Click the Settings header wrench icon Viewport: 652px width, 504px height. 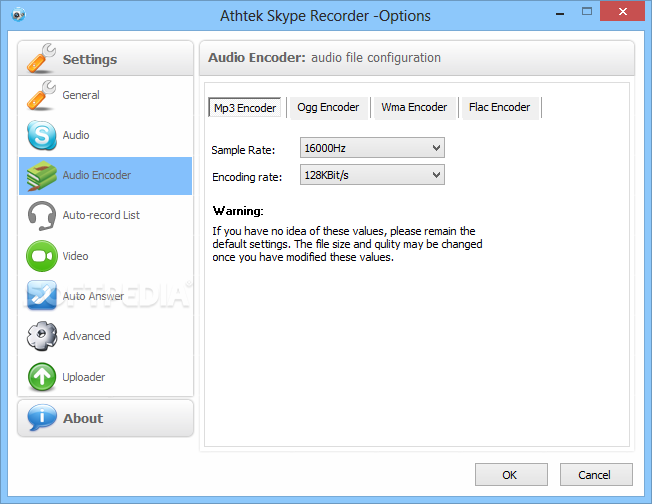point(41,58)
